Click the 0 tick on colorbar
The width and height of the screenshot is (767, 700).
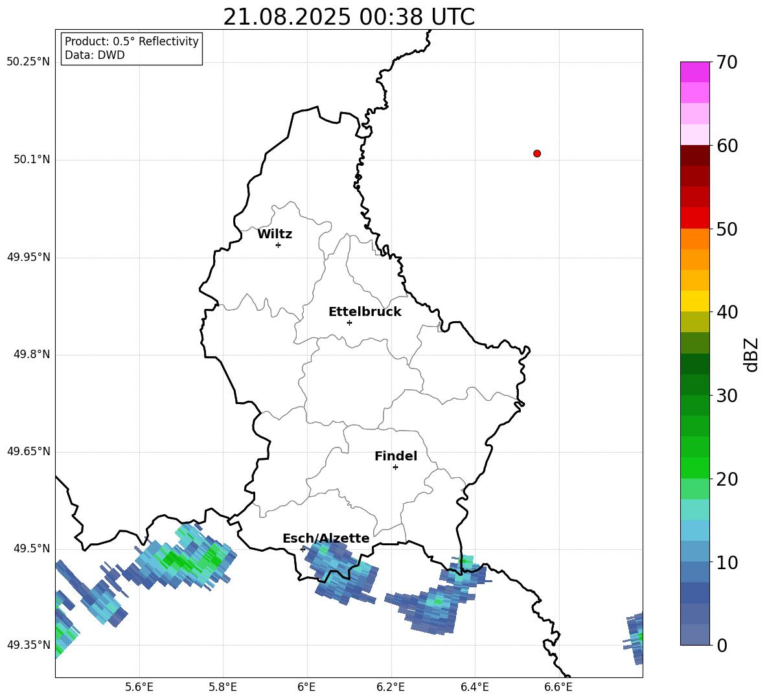722,645
